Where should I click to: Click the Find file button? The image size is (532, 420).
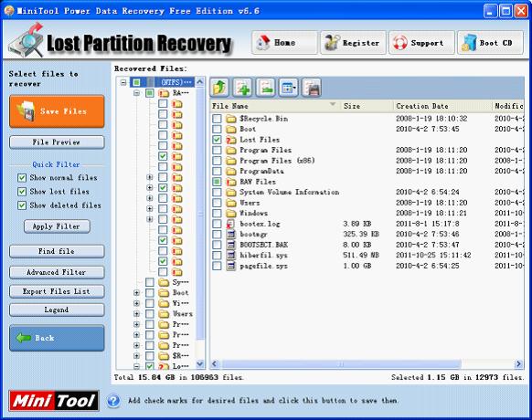pyautogui.click(x=57, y=251)
